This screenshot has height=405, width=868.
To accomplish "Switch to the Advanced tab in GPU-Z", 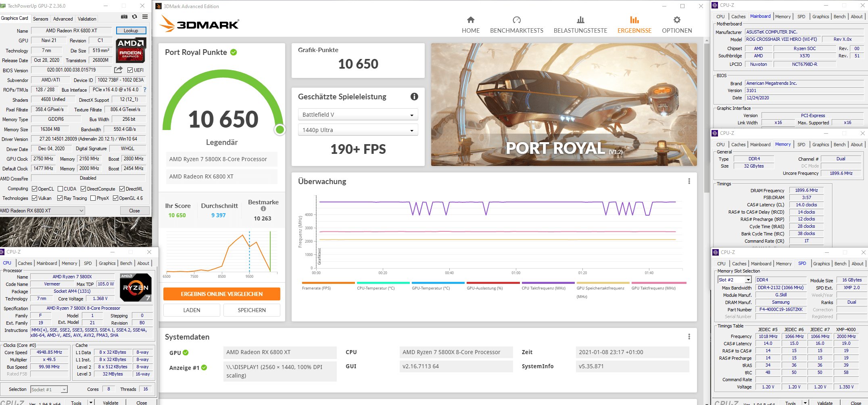I will (x=63, y=19).
